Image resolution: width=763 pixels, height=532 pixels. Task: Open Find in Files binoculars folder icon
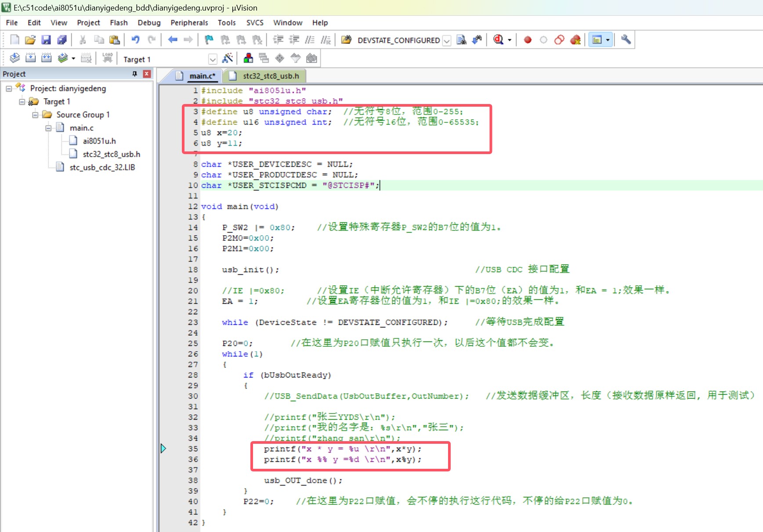(x=347, y=40)
